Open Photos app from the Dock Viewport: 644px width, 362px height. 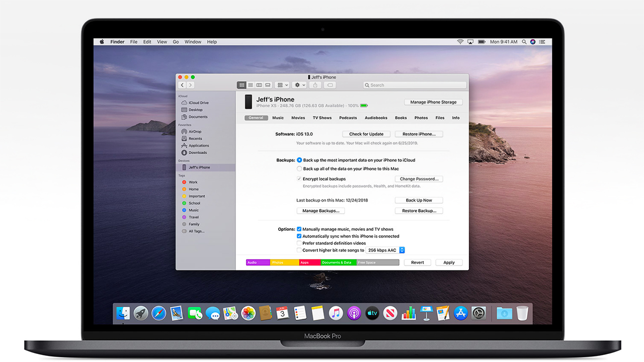pyautogui.click(x=248, y=313)
